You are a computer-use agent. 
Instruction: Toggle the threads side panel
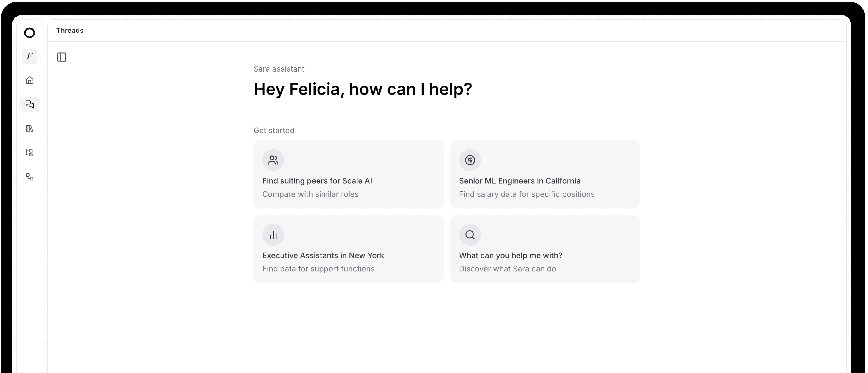[62, 57]
